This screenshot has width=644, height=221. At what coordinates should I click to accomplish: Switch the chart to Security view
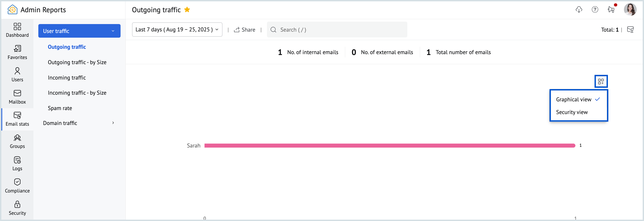[572, 112]
